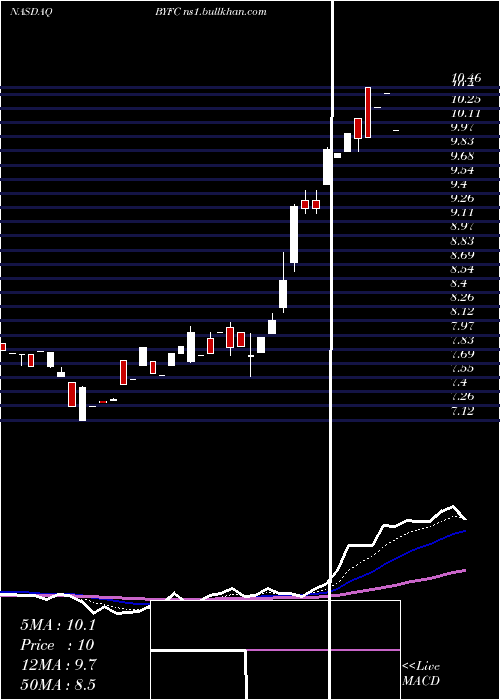
Task: Click the 9.83 price axis label
Action: tap(464, 142)
